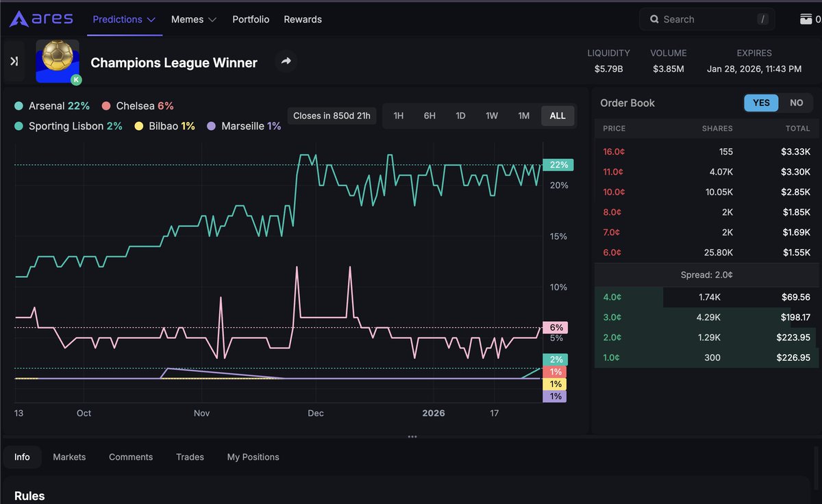The image size is (822, 504).
Task: Click the search magnifier icon
Action: pos(654,19)
